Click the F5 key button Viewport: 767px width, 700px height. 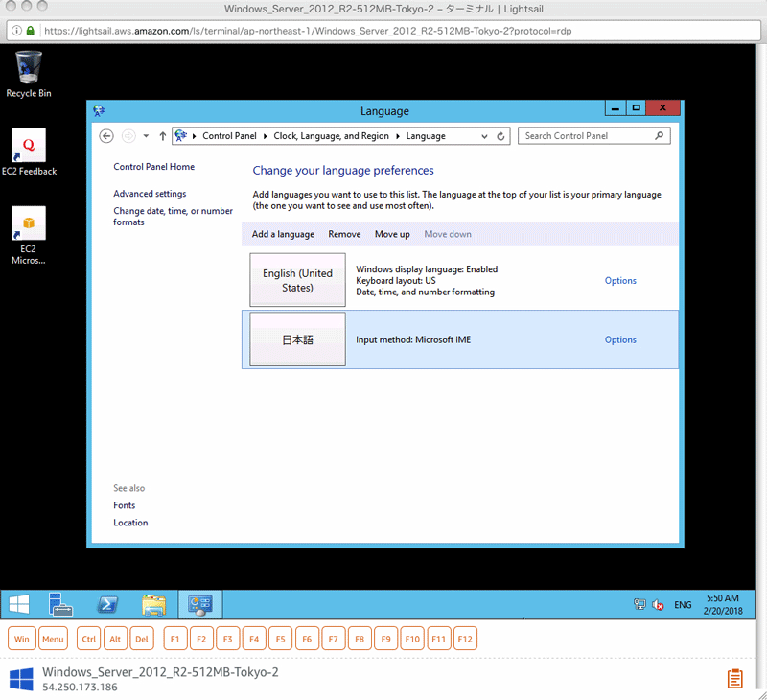[280, 639]
